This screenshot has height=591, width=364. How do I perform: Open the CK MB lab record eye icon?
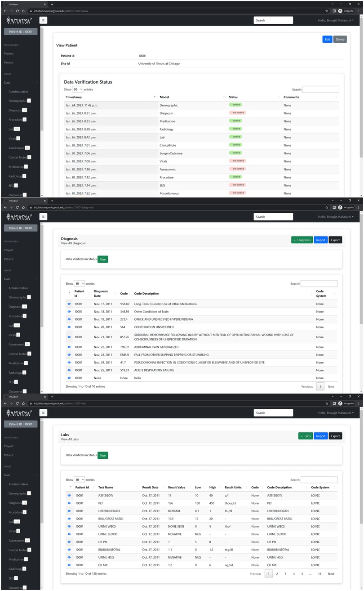[x=69, y=564]
